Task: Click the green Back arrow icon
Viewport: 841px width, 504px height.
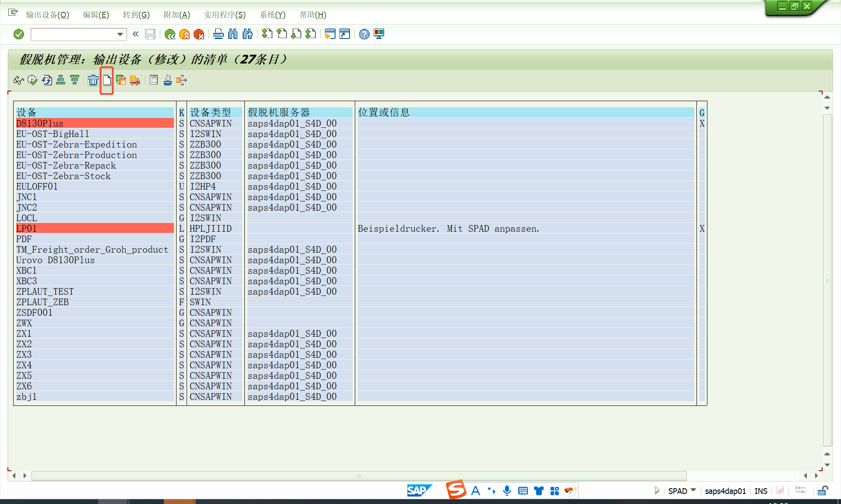Action: coord(170,34)
